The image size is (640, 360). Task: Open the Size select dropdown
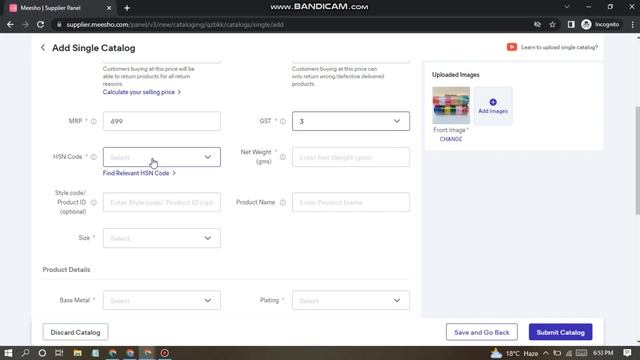[162, 238]
